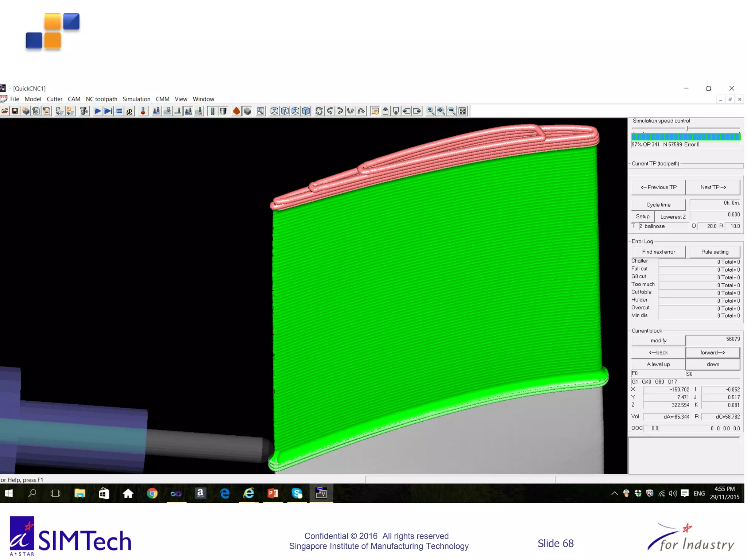This screenshot has height=560, width=747.
Task: Adjust the Simulation speed control slider
Action: pyautogui.click(x=687, y=129)
